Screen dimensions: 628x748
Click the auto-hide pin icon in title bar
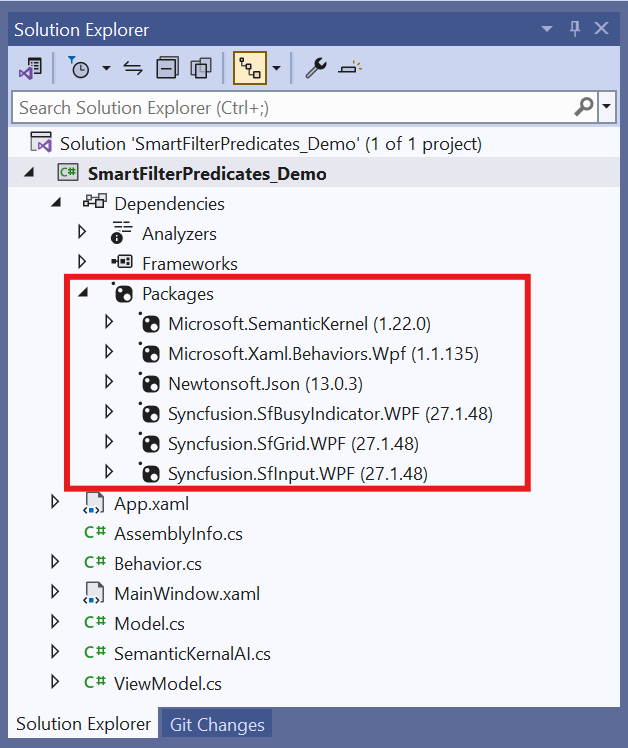click(574, 30)
